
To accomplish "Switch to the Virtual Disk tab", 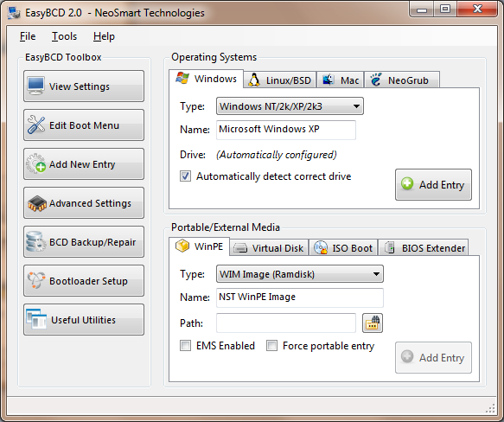I will click(269, 248).
